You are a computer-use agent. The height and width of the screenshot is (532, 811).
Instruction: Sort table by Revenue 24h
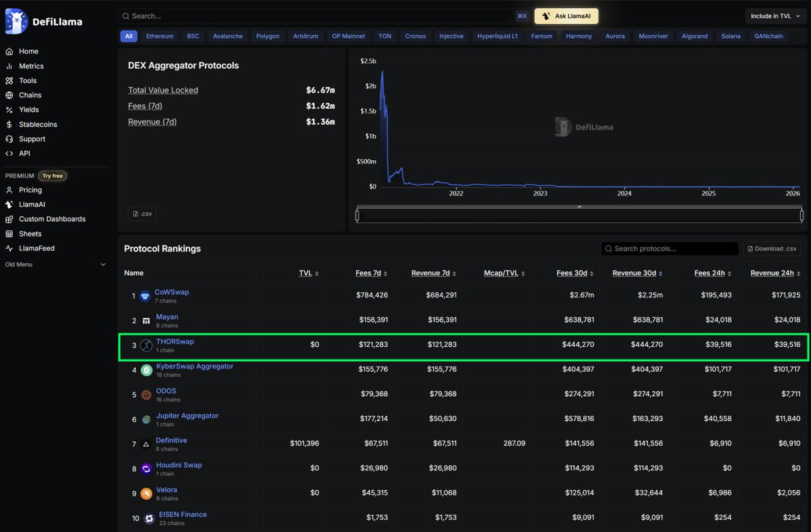point(775,273)
